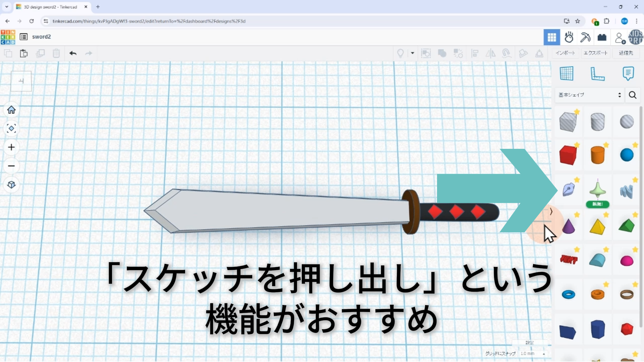
Task: Click the sword2 design name field
Action: point(41,37)
